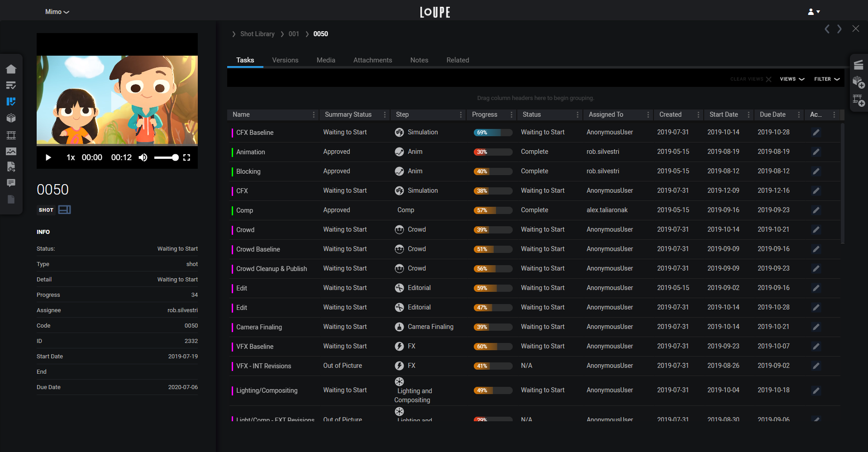
Task: Adjust the video volume slider
Action: point(166,157)
